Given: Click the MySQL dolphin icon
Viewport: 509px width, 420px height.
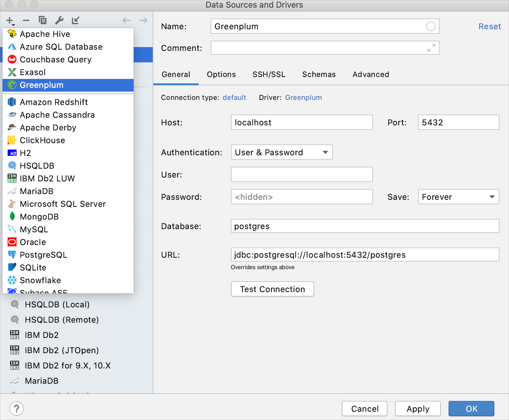Looking at the screenshot, I should (12, 229).
